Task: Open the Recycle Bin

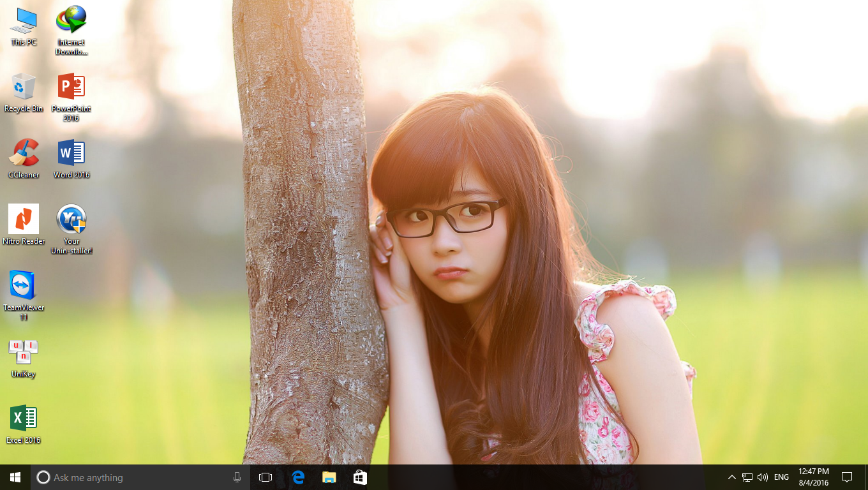Action: [24, 86]
